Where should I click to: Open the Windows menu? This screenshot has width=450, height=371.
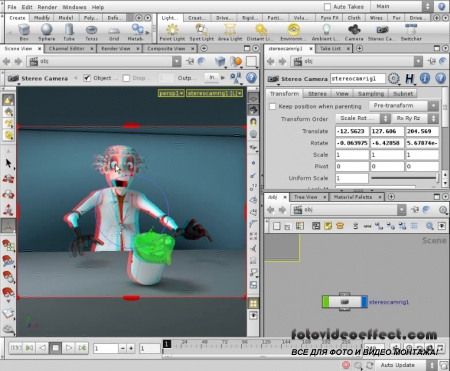[x=74, y=7]
